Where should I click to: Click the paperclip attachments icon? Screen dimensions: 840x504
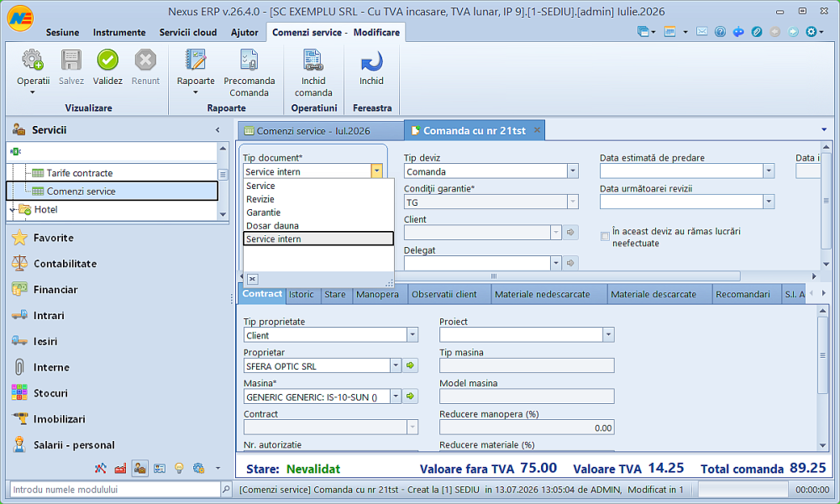click(x=757, y=32)
